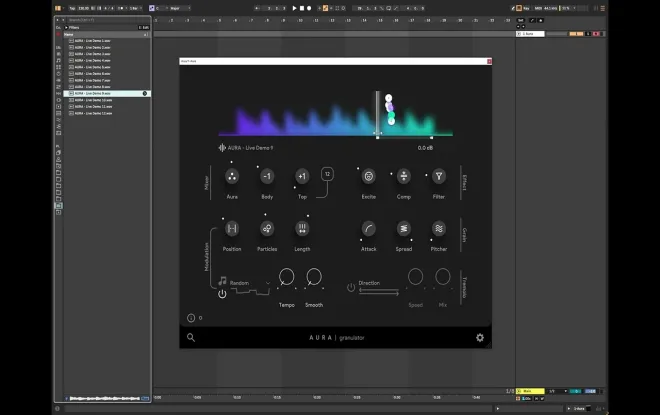Viewport: 660px width, 415px height.
Task: Click the Stop button in transport
Action: coord(302,8)
